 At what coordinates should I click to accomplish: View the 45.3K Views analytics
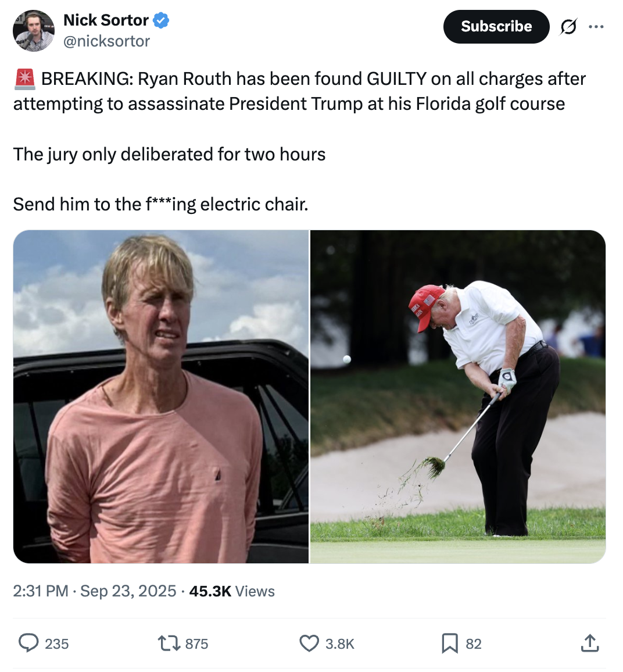(232, 591)
